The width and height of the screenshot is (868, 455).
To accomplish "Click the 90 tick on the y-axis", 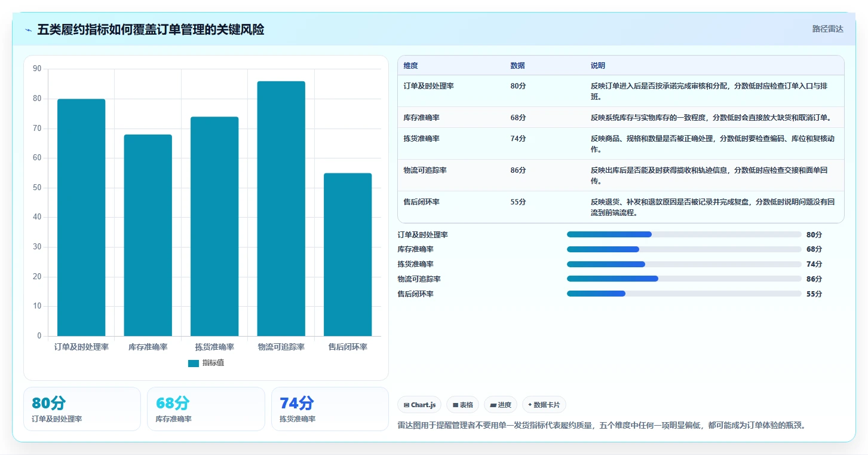I will point(37,69).
